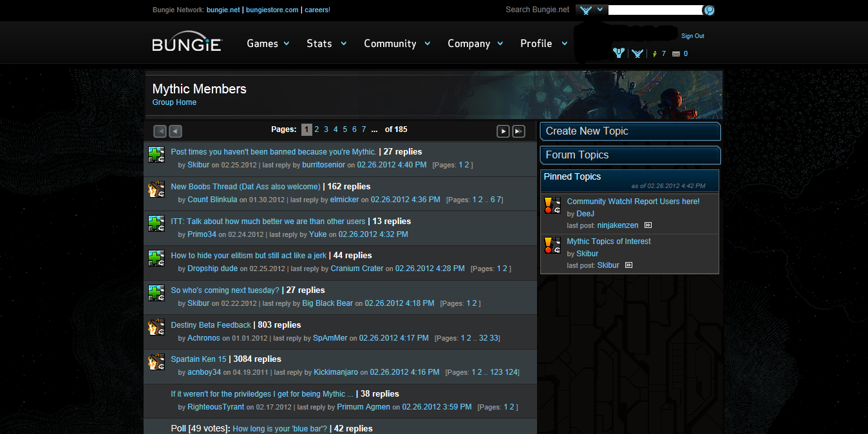Go to page 3 in top pager
The width and height of the screenshot is (868, 434).
pos(326,129)
